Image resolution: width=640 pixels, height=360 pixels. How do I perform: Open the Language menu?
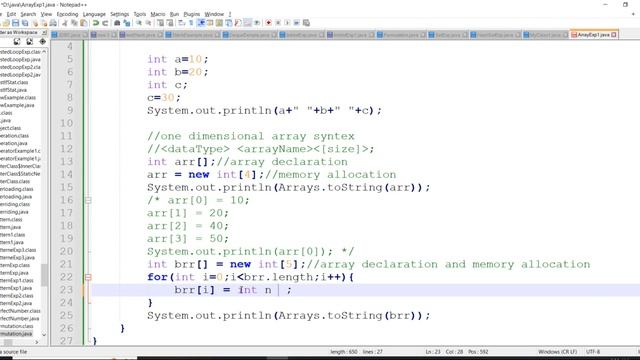coord(94,14)
